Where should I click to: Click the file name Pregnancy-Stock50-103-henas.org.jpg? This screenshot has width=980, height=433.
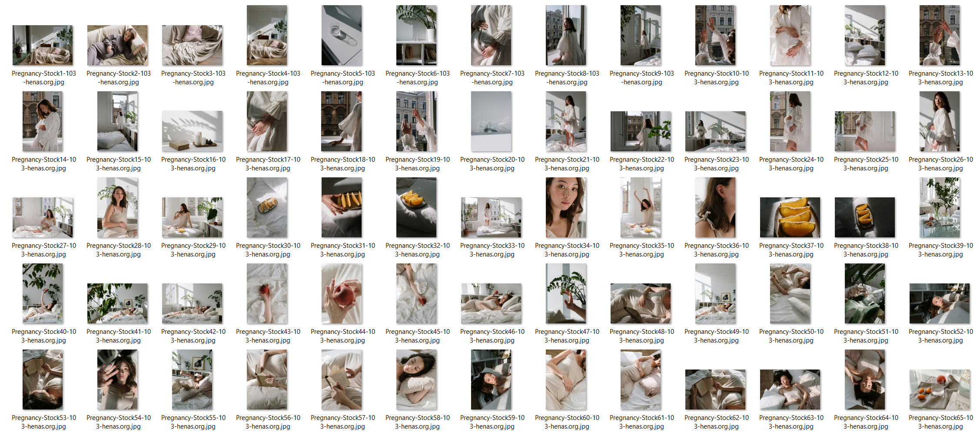coord(791,336)
